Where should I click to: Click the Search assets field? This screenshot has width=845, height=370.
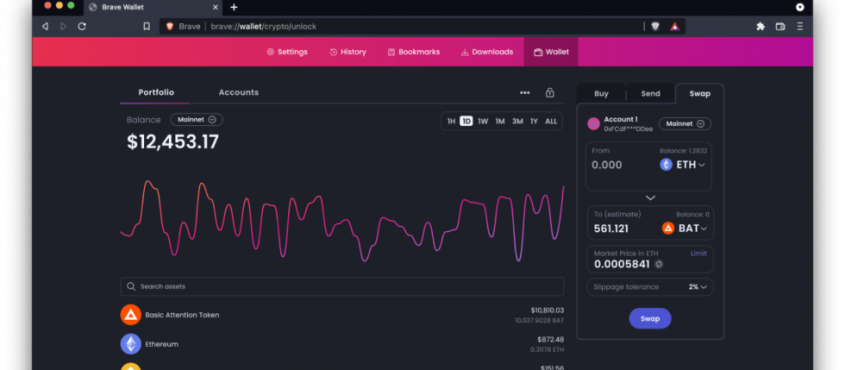342,287
